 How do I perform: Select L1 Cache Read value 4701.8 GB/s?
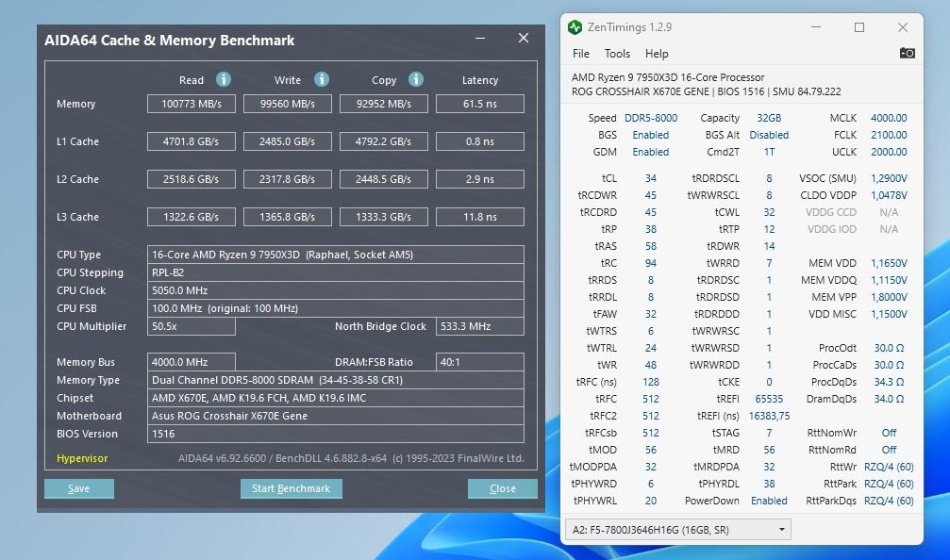click(x=192, y=141)
